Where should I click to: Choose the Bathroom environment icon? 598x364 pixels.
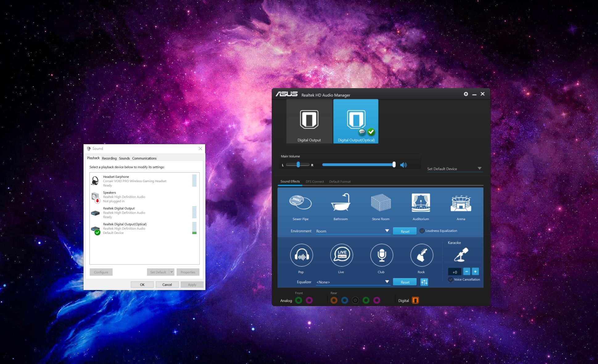pos(340,203)
